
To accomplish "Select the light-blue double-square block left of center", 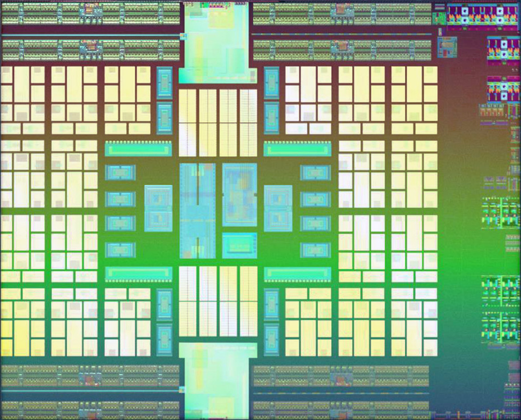I will 159,208.
